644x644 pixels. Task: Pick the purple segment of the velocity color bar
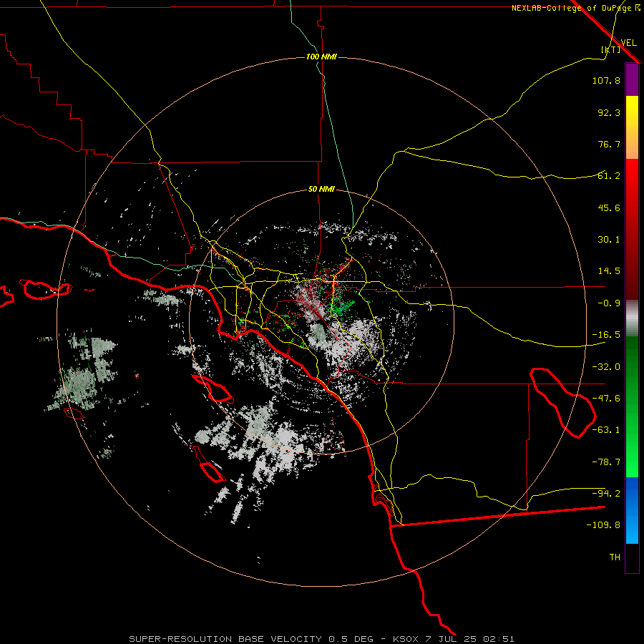pos(632,79)
